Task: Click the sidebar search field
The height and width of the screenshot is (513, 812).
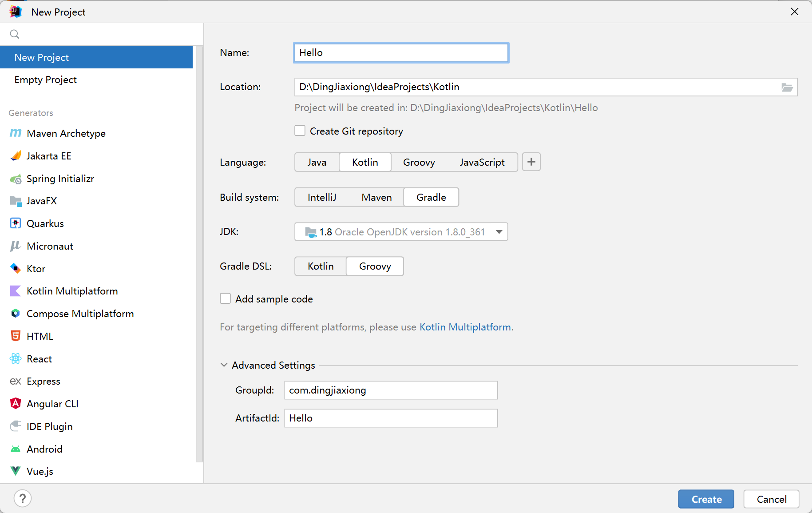Action: coord(102,34)
